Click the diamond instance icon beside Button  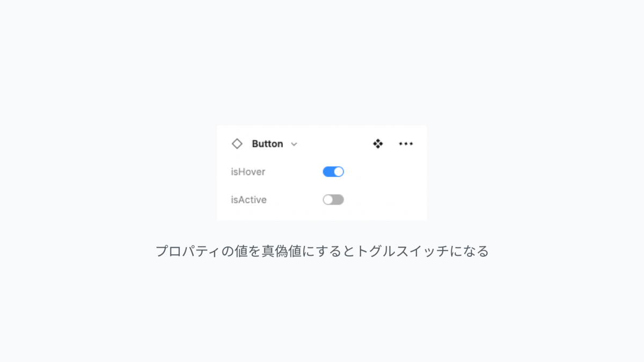pyautogui.click(x=237, y=144)
